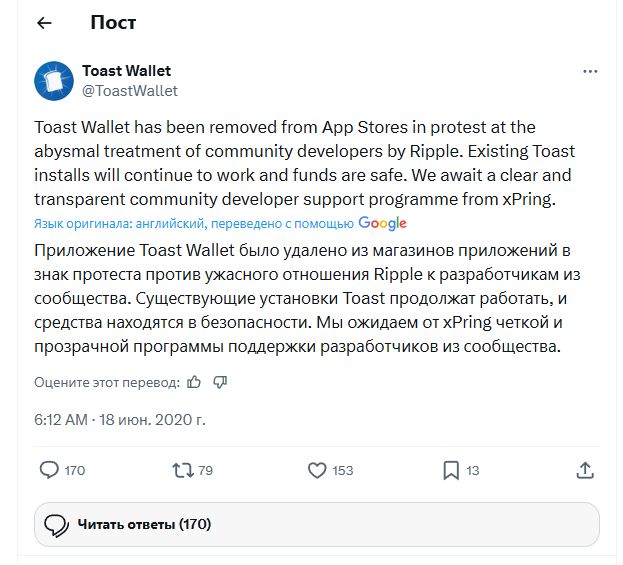Click the Google translate logo
The image size is (623, 565).
(x=382, y=223)
